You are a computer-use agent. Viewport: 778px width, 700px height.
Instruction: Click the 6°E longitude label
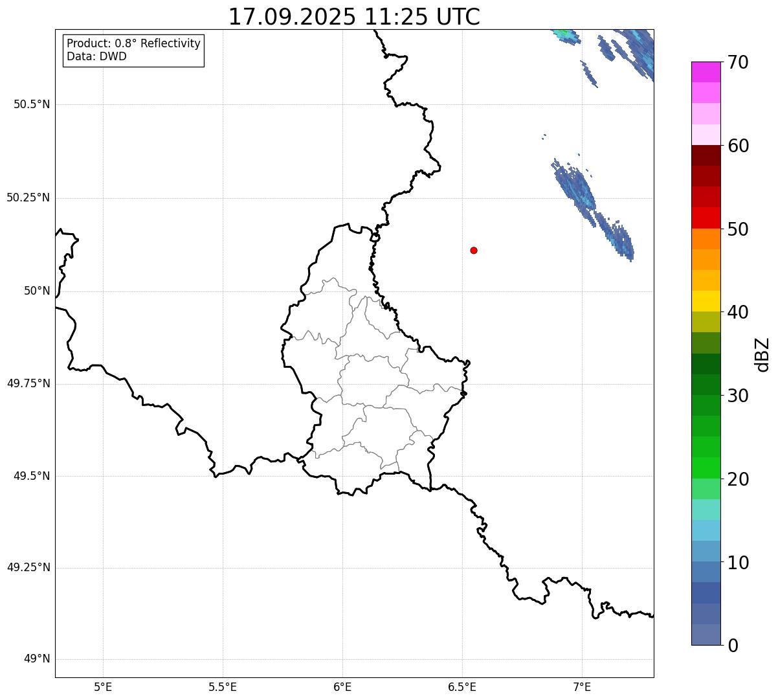[x=342, y=686]
